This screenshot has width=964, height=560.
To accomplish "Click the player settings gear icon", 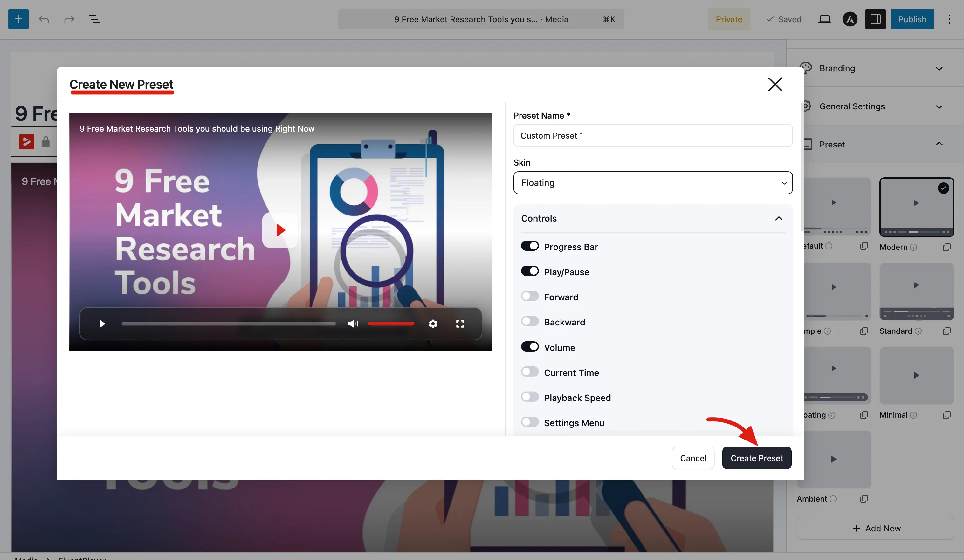I will (x=433, y=324).
